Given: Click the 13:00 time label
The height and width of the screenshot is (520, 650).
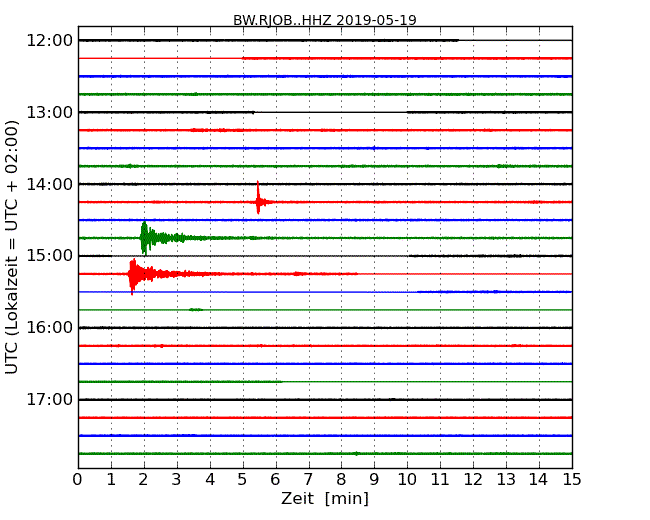Looking at the screenshot, I should (50, 112).
